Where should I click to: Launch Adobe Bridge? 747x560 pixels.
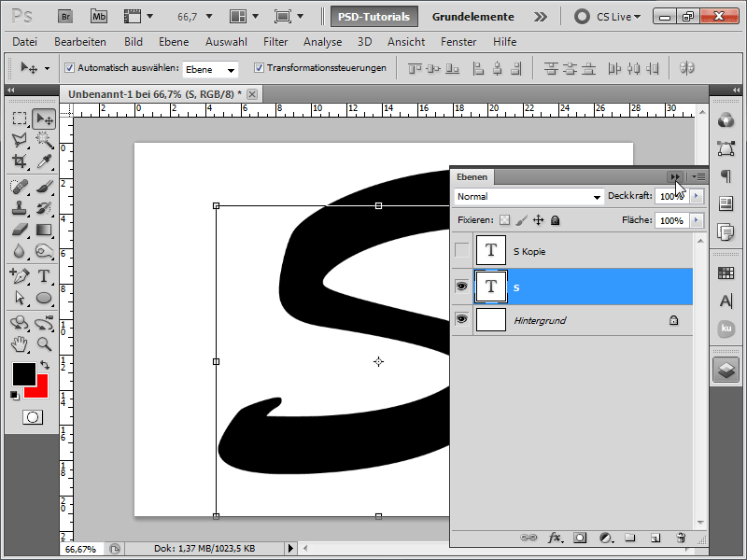(65, 17)
